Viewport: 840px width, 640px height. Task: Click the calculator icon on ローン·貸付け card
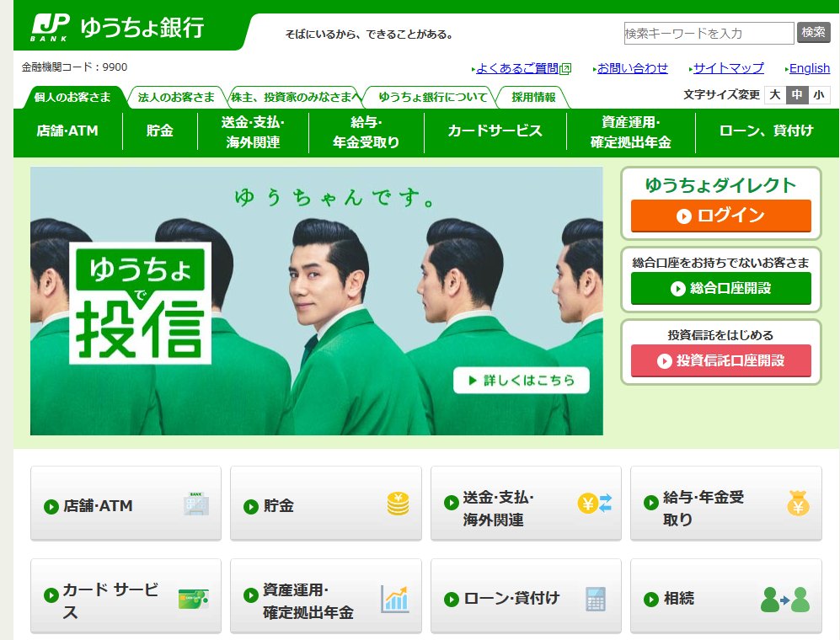(596, 599)
